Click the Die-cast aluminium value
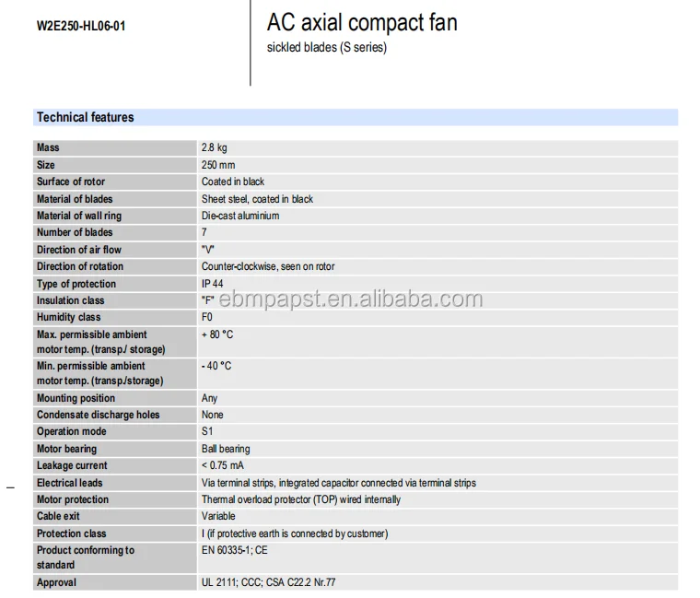Image resolution: width=700 pixels, height=598 pixels. click(240, 216)
